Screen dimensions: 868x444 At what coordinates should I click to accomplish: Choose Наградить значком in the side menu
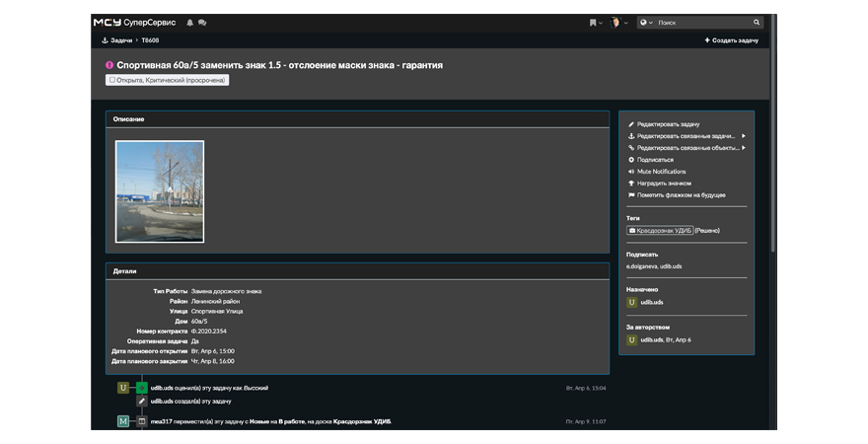click(x=664, y=184)
